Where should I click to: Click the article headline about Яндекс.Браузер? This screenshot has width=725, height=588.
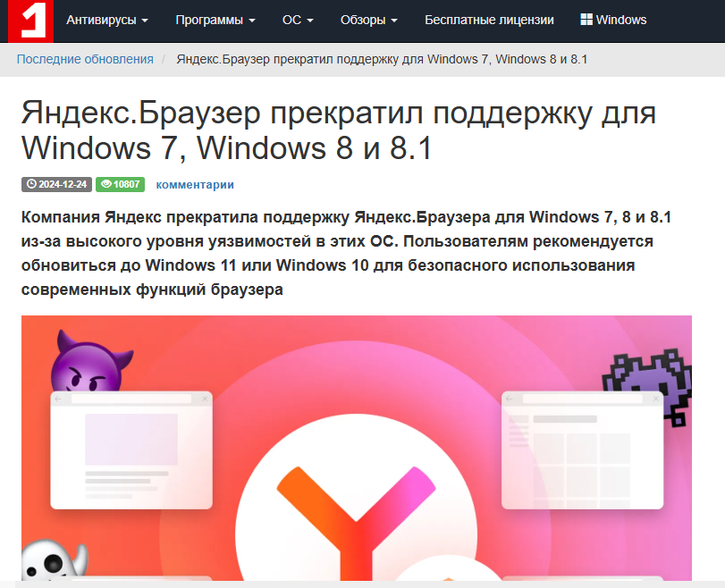tap(338, 130)
